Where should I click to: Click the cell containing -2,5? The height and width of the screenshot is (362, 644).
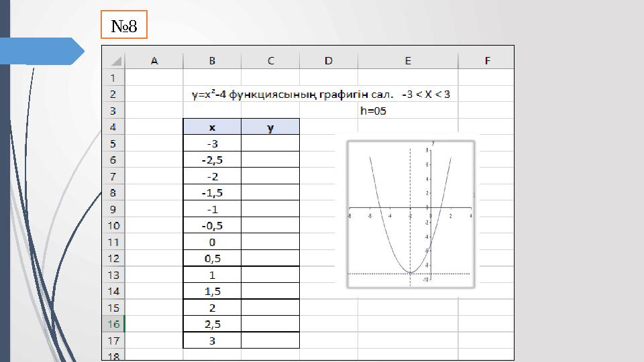(212, 160)
